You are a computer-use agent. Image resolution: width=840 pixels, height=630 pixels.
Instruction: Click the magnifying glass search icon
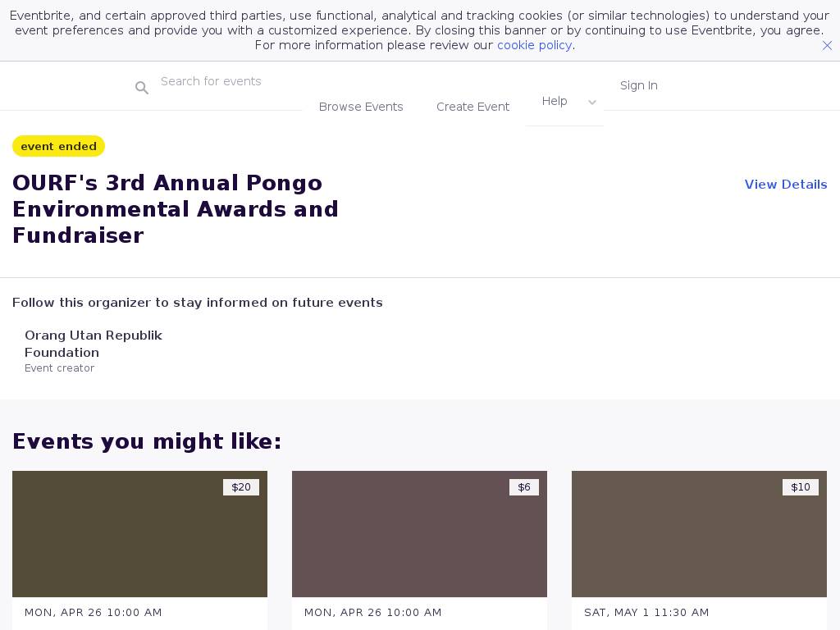[142, 88]
